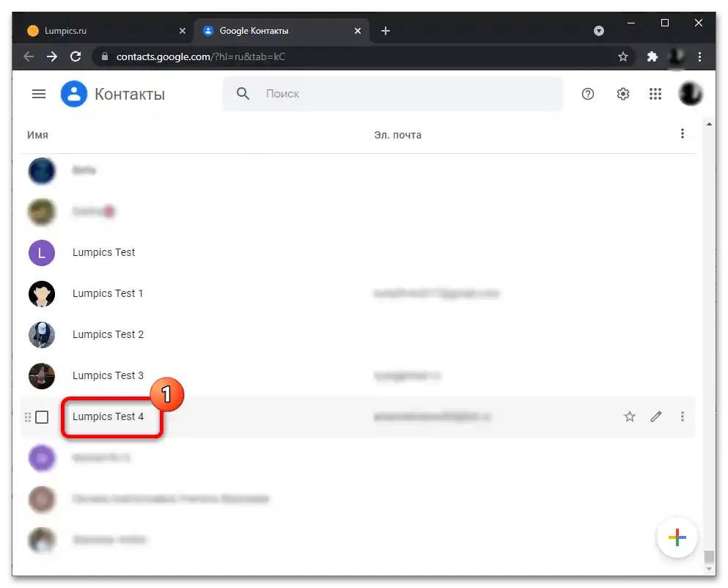
Task: Click the avatar of Lumpics Test 3
Action: [x=42, y=375]
